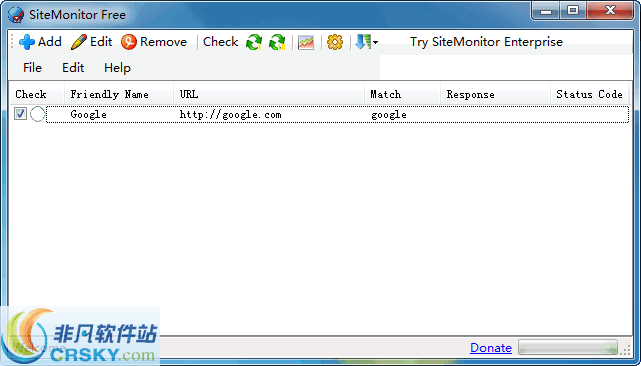Click the Remove toolbar button
Screen dimensions: 641x366
point(154,42)
